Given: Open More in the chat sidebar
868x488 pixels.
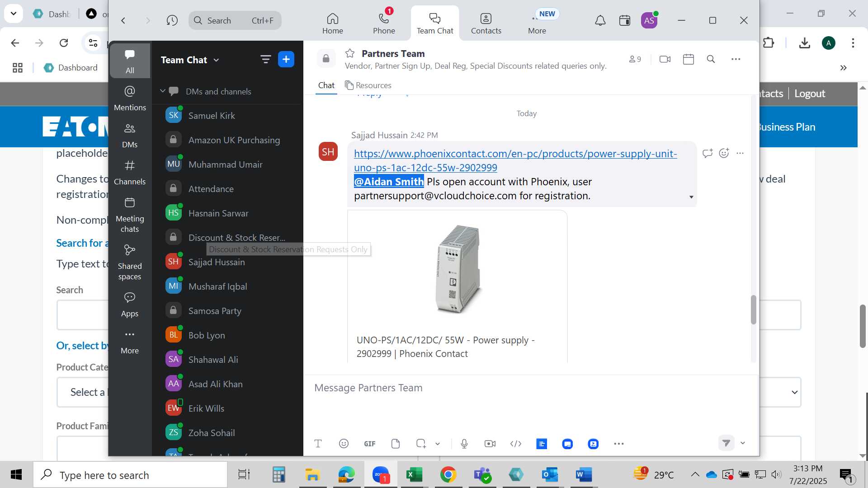Looking at the screenshot, I should click(130, 342).
